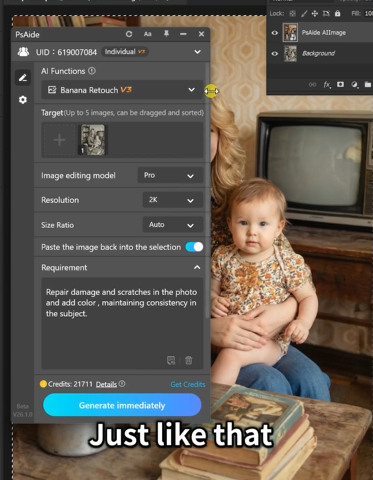
Task: Hide the Background layer using its eye icon
Action: tap(275, 53)
